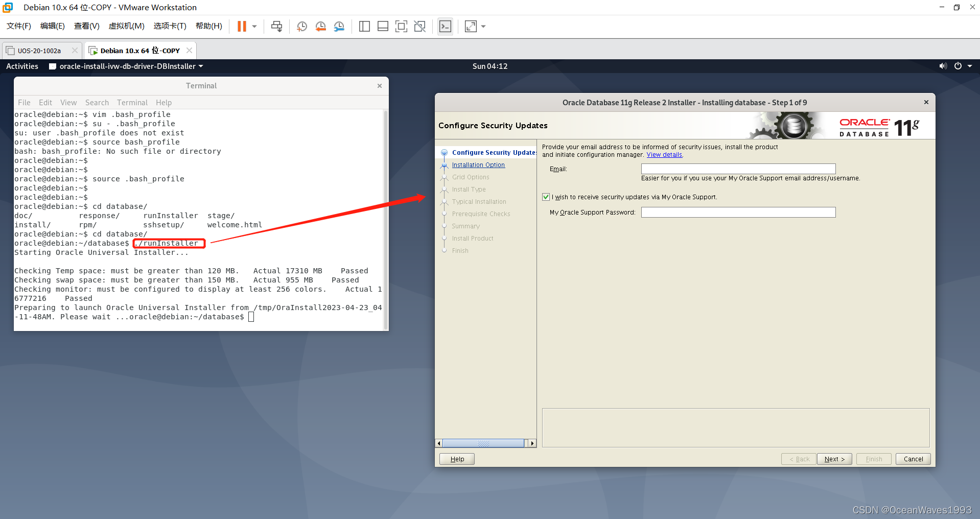
Task: Open Terminal Help menu
Action: (x=164, y=103)
